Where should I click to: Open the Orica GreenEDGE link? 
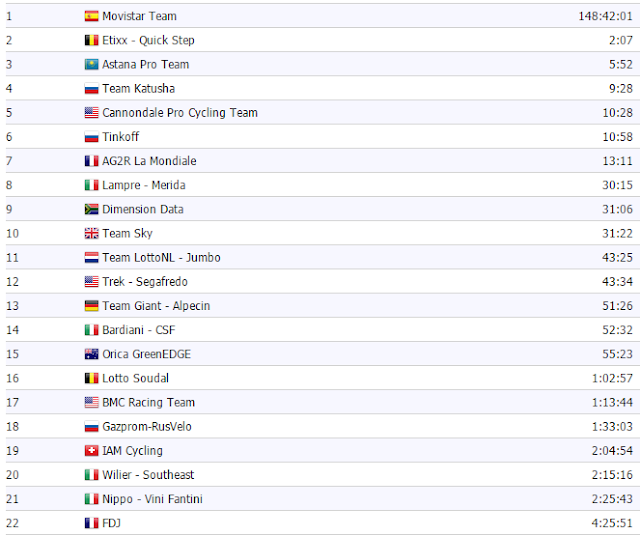147,354
